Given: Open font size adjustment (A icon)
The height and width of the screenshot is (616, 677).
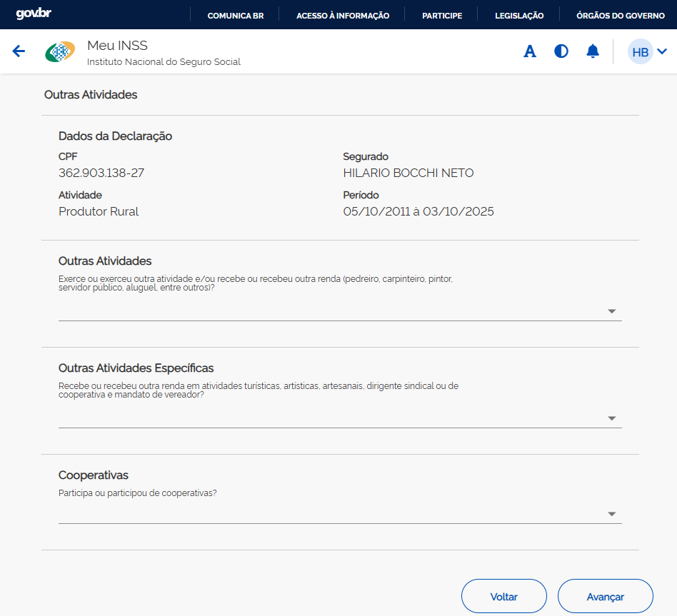Looking at the screenshot, I should (530, 51).
